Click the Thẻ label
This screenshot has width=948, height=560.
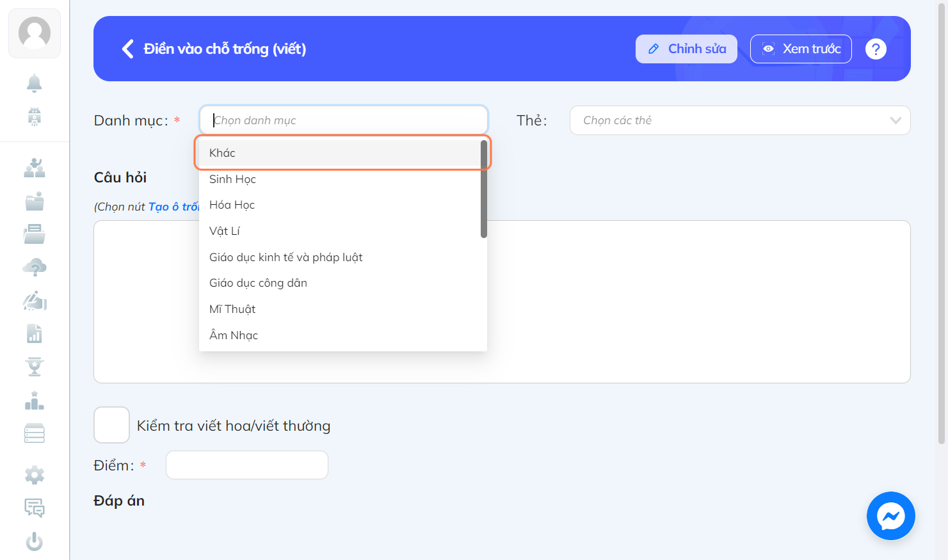[x=531, y=120]
